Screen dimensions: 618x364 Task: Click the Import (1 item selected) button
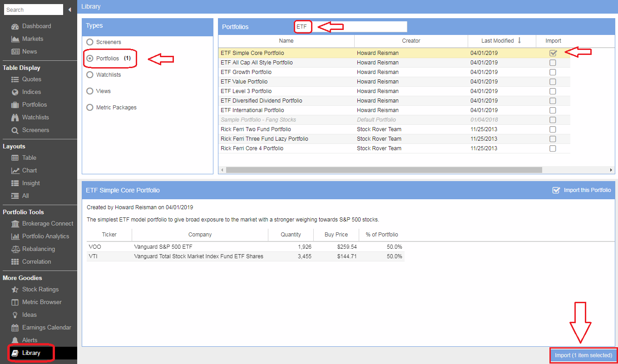(583, 355)
